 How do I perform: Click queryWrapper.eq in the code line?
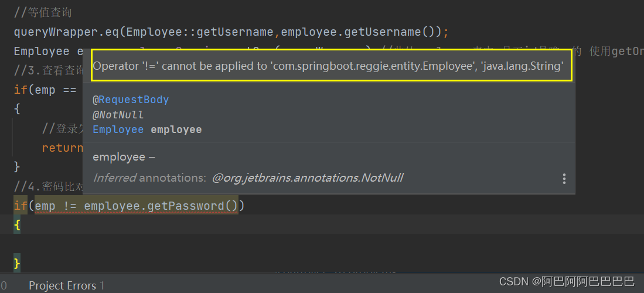(67, 32)
